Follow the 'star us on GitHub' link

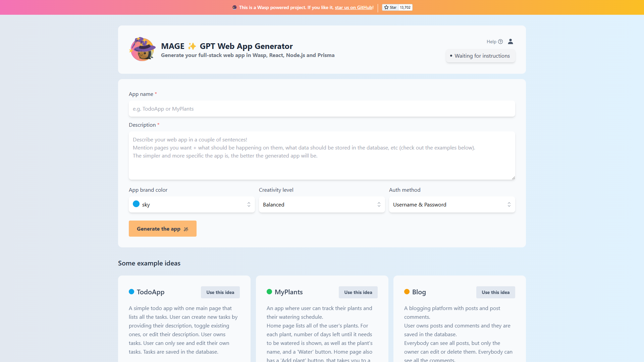pyautogui.click(x=354, y=7)
